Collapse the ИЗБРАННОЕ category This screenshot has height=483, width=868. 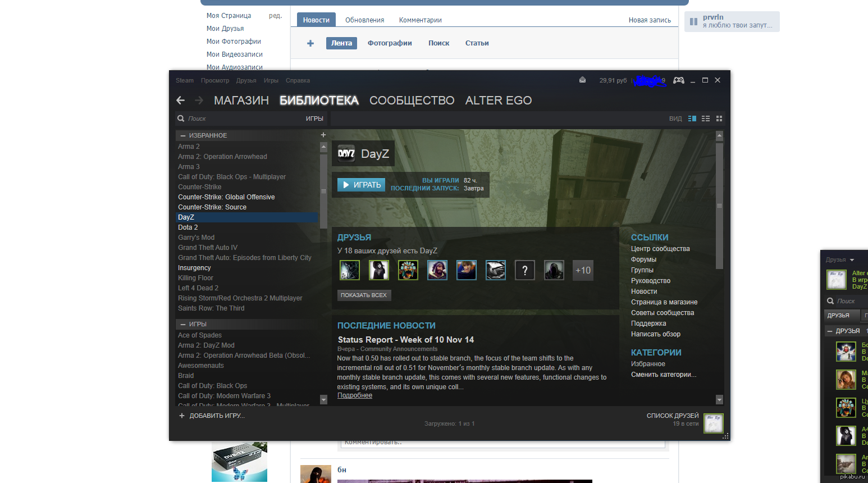coord(183,135)
